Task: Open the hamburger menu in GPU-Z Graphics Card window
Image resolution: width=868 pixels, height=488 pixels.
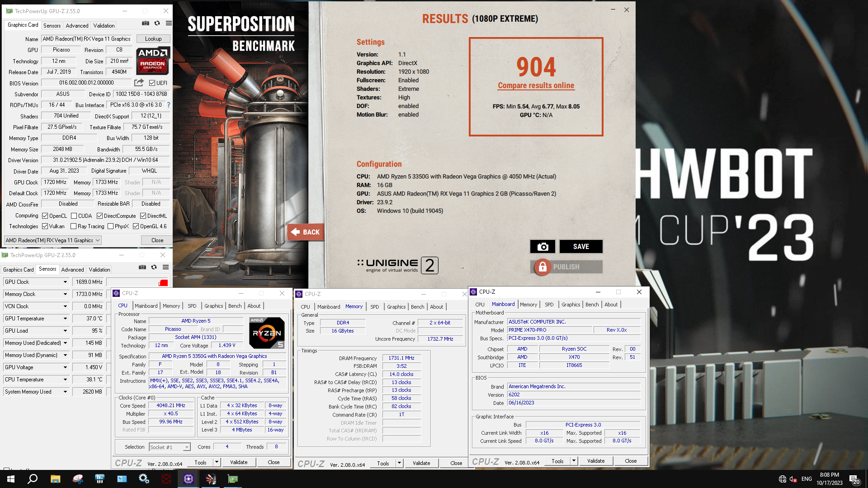Action: (169, 23)
